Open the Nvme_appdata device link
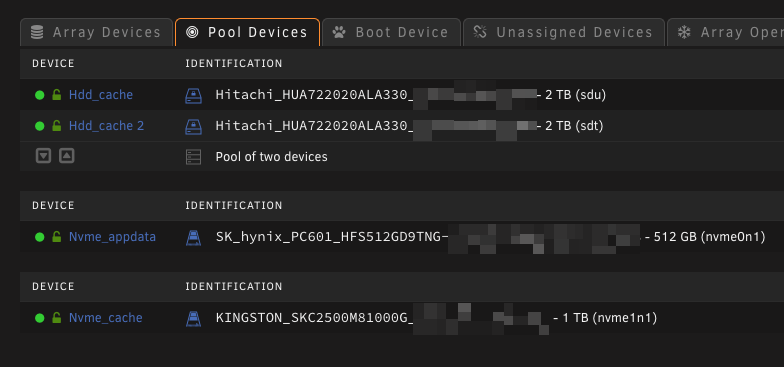The image size is (784, 367). (x=112, y=237)
